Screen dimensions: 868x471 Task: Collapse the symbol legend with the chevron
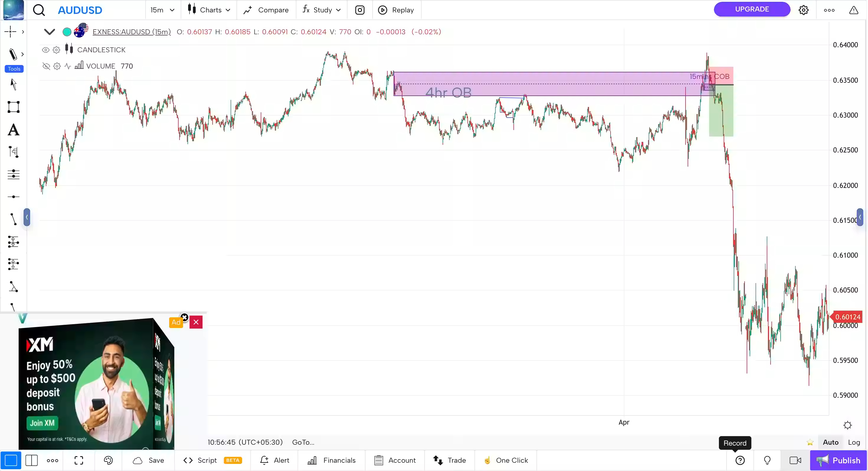click(49, 32)
